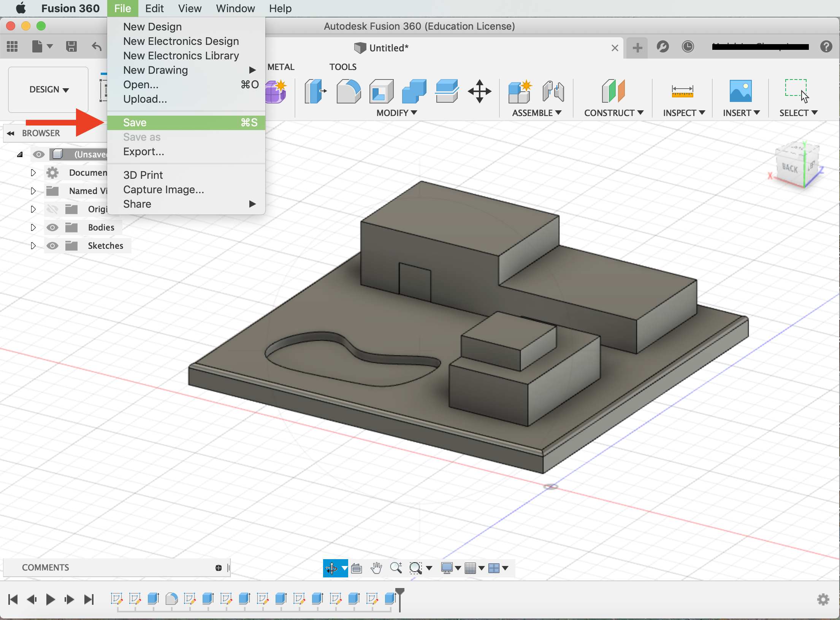Image resolution: width=840 pixels, height=620 pixels.
Task: Expand the Bodies tree node
Action: click(x=33, y=227)
